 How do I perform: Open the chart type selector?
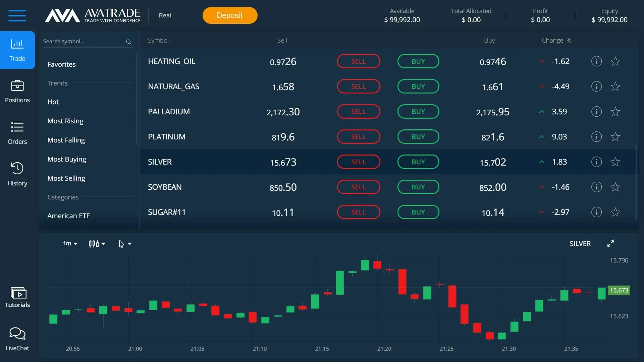pos(97,244)
